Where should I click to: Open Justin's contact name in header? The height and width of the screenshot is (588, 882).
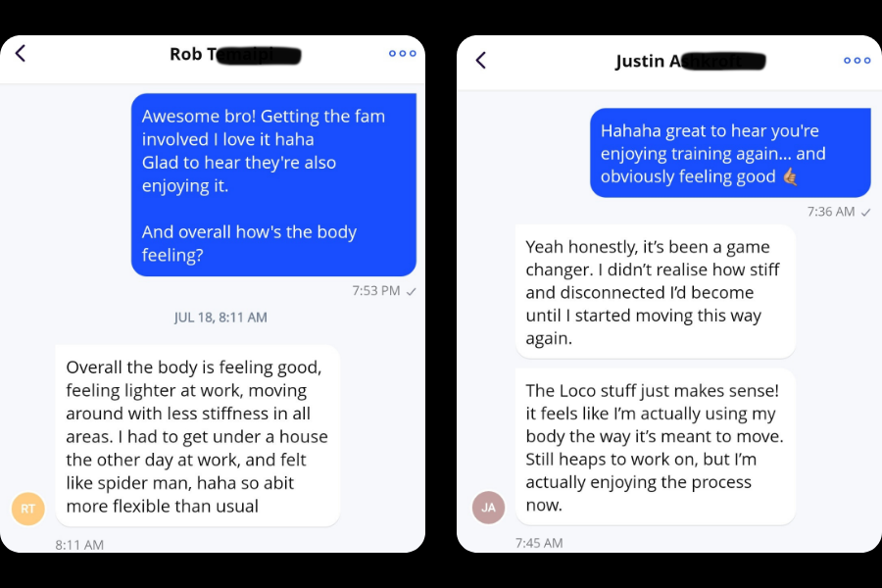(689, 61)
